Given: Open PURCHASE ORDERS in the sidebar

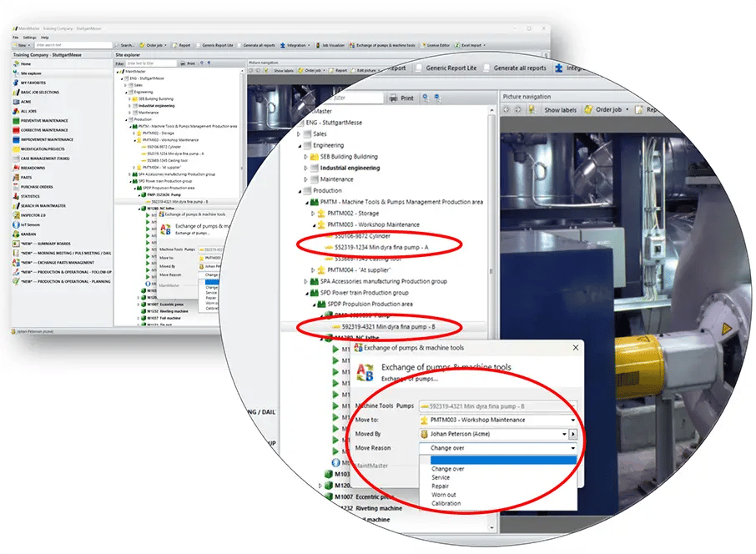Looking at the screenshot, I should pyautogui.click(x=37, y=187).
